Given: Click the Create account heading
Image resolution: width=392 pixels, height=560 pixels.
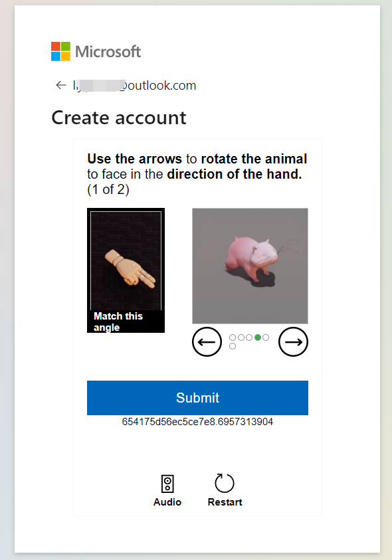Looking at the screenshot, I should pos(119,118).
